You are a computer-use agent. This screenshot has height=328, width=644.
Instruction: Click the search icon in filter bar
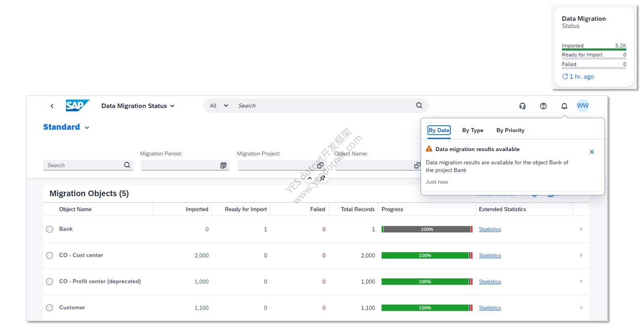[127, 165]
